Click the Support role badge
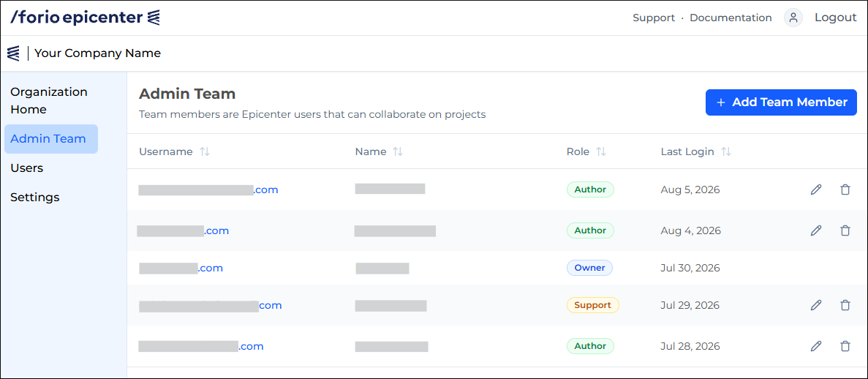Viewport: 868px width, 379px height. point(593,305)
